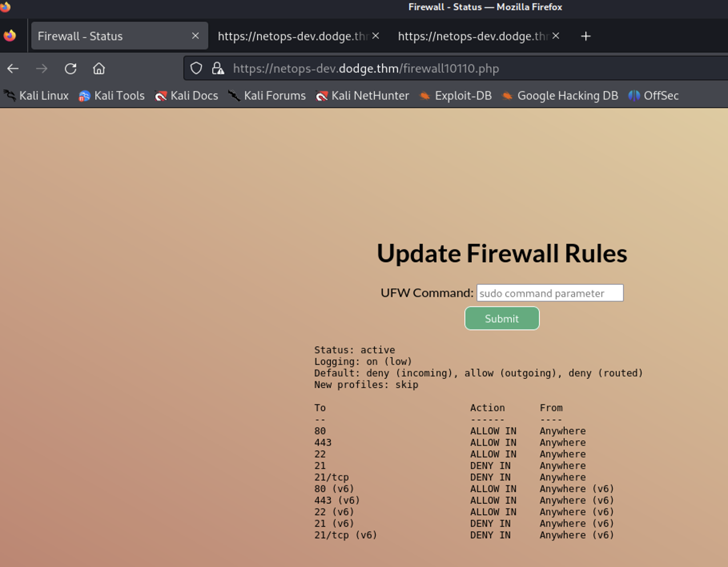Open the Kali Docs bookmark
The width and height of the screenshot is (728, 567).
(x=187, y=96)
